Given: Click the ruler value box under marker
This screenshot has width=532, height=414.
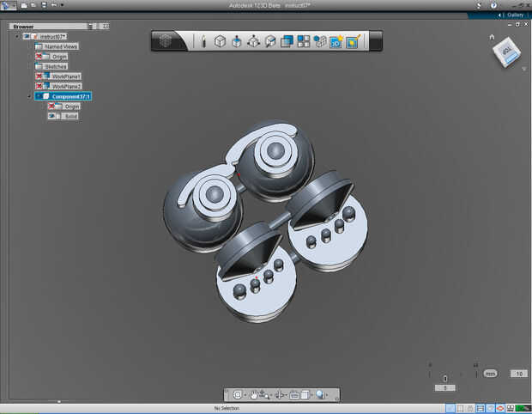Looking at the screenshot, I should tap(444, 388).
